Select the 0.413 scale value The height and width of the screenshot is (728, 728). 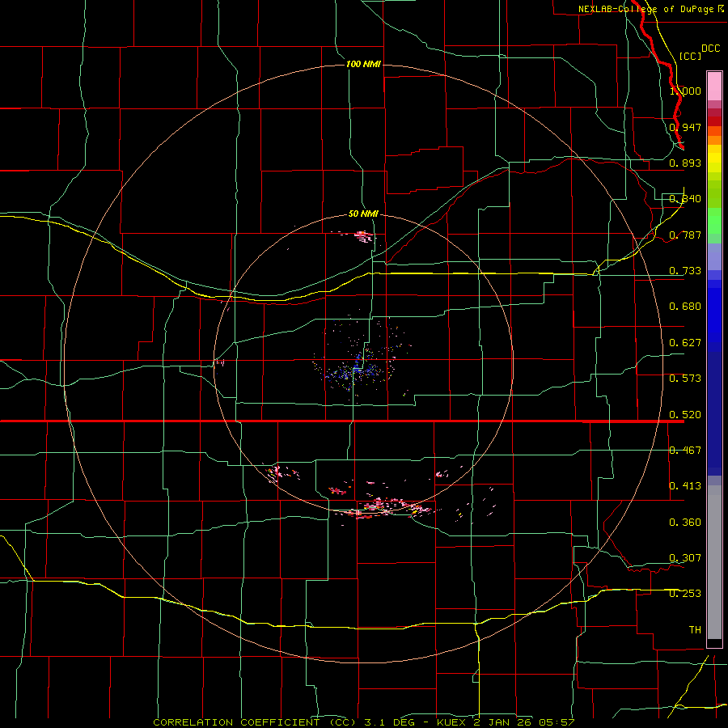coord(685,485)
